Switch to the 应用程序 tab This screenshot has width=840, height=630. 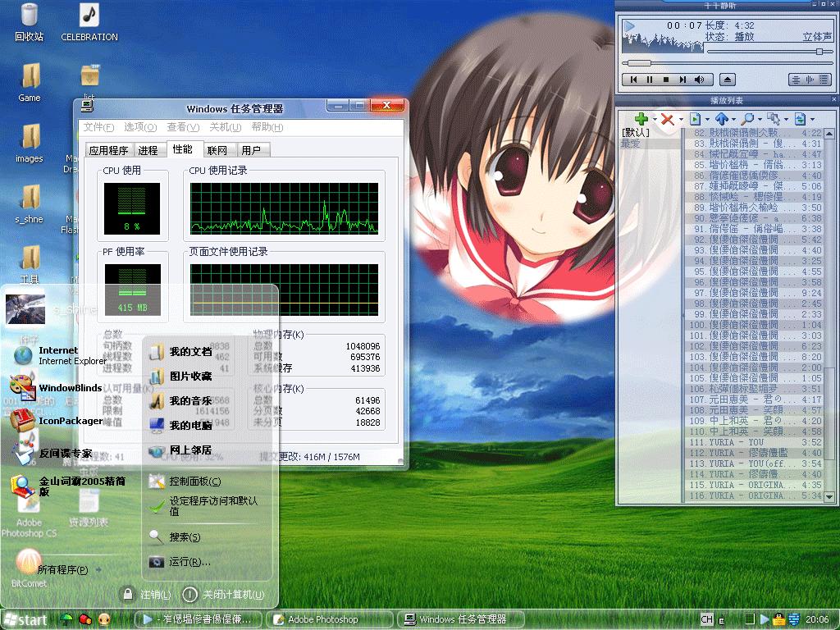pyautogui.click(x=109, y=151)
